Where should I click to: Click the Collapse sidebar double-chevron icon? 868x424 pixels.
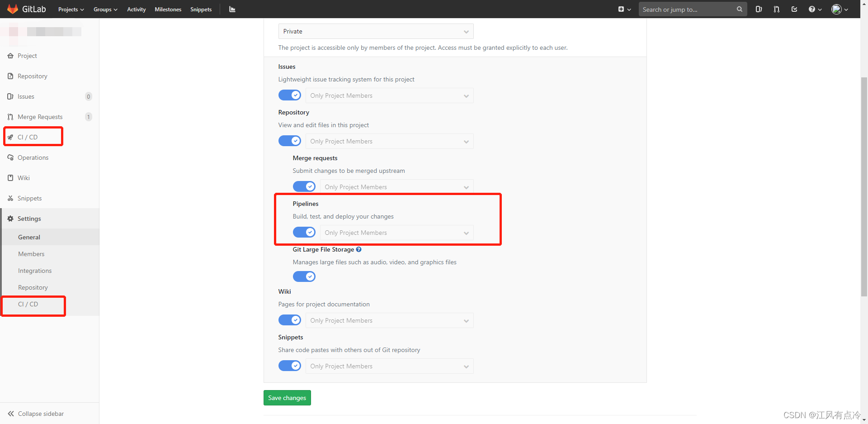coord(11,414)
